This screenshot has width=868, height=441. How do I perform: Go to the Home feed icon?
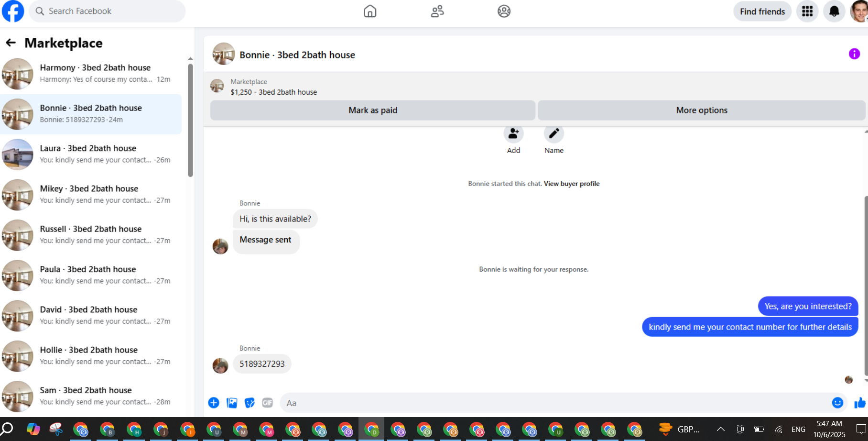pos(370,11)
